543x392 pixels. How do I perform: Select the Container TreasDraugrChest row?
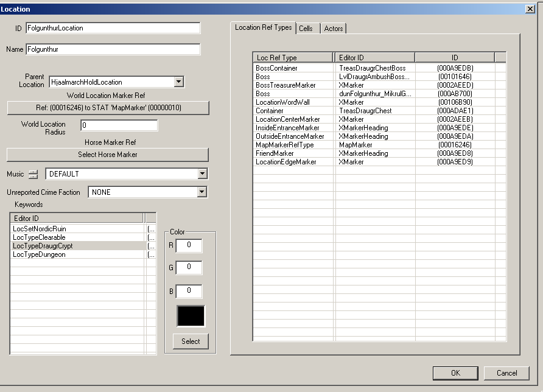pyautogui.click(x=379, y=111)
